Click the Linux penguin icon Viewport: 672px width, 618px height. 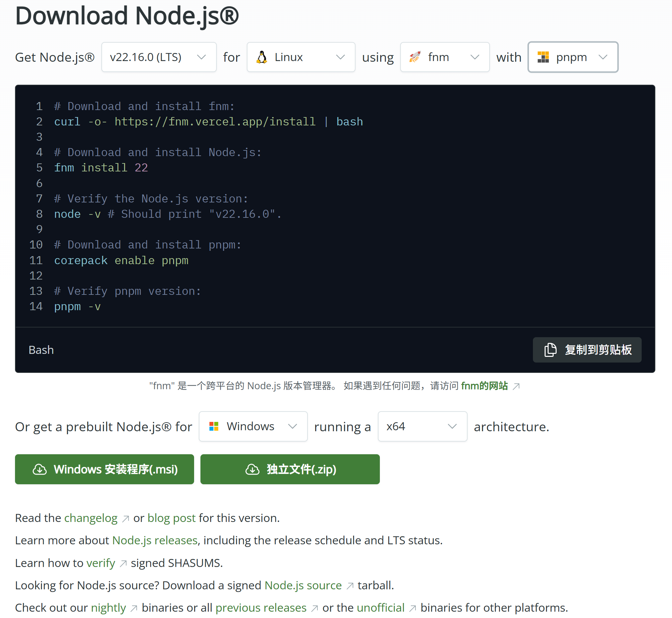pyautogui.click(x=262, y=57)
